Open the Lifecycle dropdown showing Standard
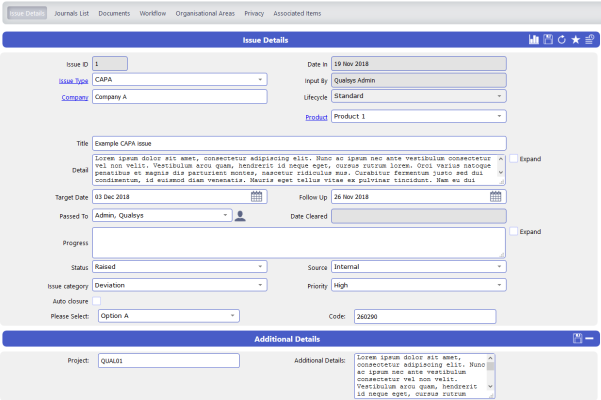The width and height of the screenshot is (601, 400). [419, 96]
